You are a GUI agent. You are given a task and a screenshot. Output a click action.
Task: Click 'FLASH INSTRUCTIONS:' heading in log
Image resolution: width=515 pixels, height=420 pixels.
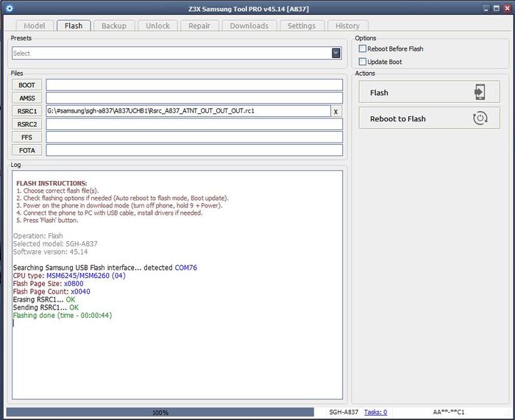51,183
